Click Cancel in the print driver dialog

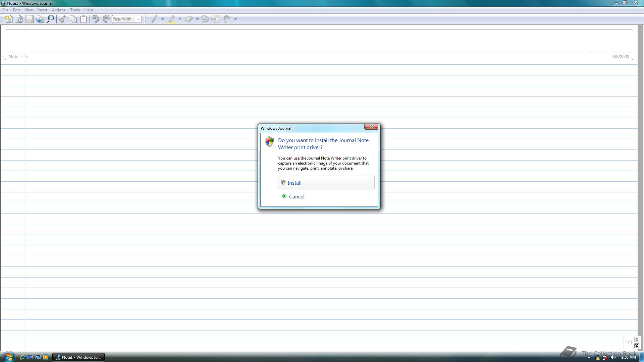(326, 196)
